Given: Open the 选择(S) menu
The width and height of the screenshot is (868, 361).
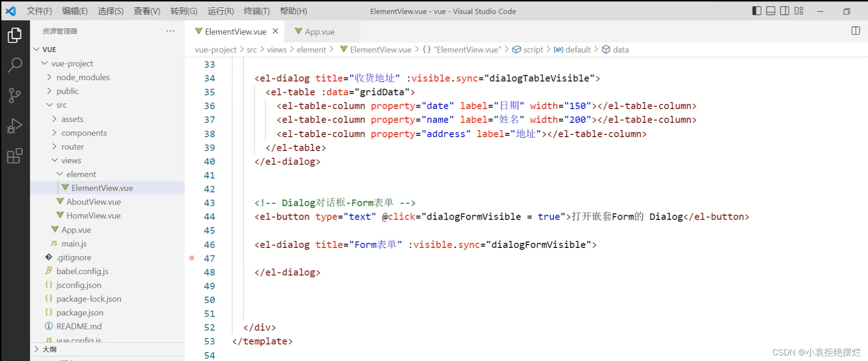Looking at the screenshot, I should [111, 11].
